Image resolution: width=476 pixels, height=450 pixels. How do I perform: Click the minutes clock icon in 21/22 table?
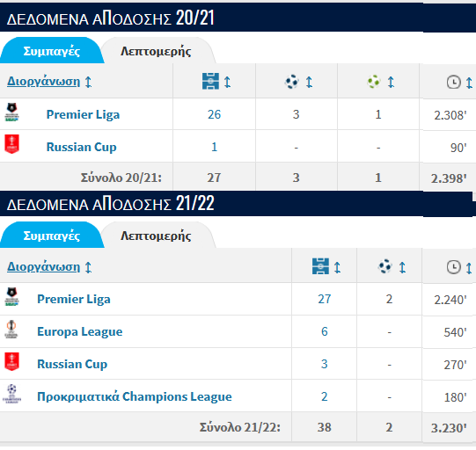[453, 267]
